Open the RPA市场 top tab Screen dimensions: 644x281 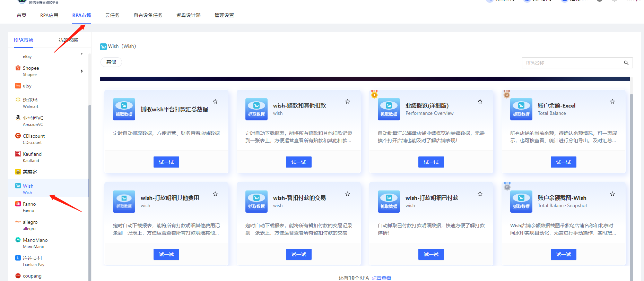[81, 15]
